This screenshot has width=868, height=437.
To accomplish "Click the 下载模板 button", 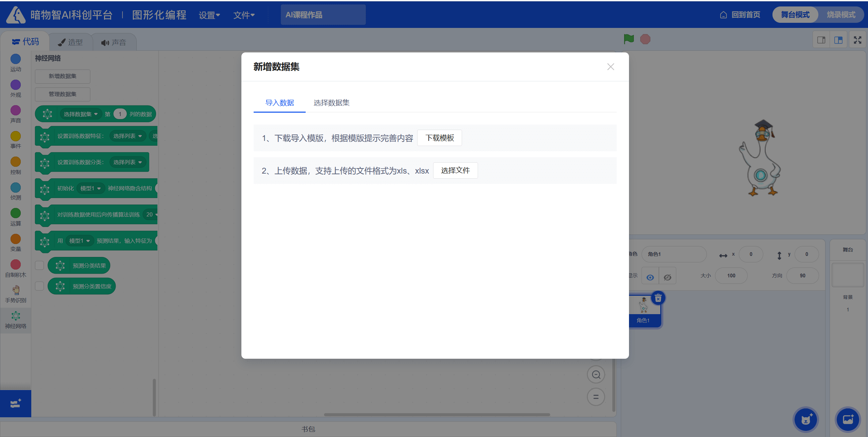I will 439,138.
